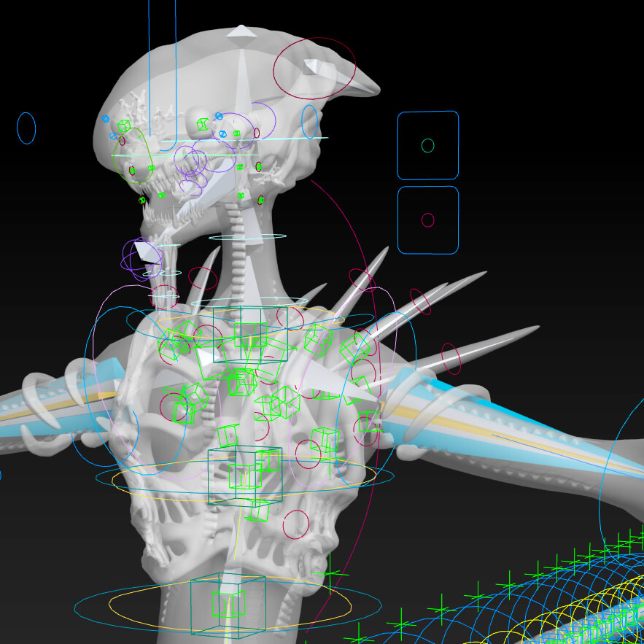The height and width of the screenshot is (644, 644).
Task: Toggle the green circle in the upper picker box
Action: (427, 145)
